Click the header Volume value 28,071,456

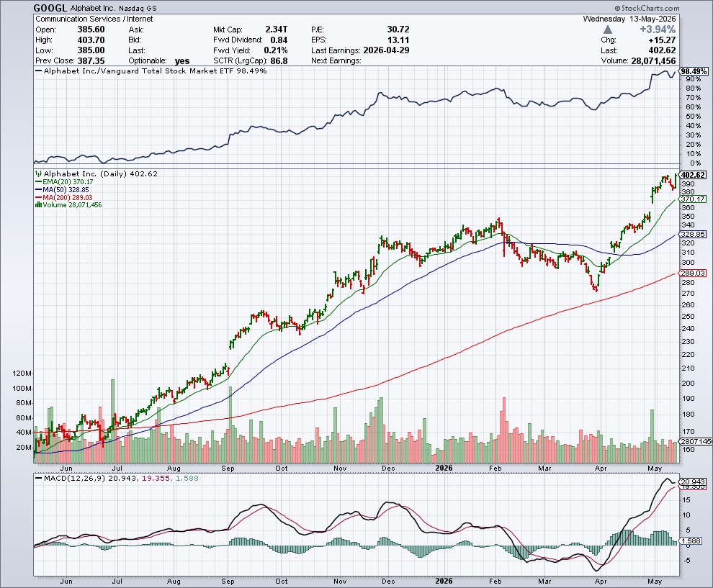653,61
